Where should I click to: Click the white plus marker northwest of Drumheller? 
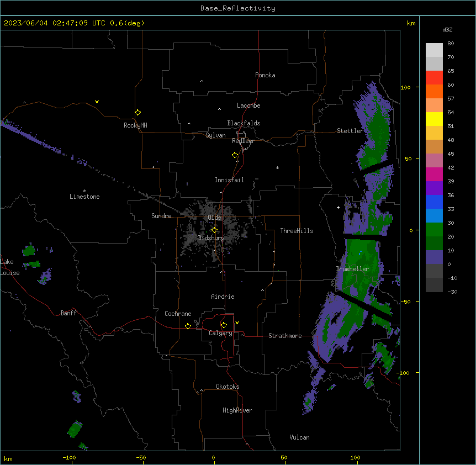point(338,207)
